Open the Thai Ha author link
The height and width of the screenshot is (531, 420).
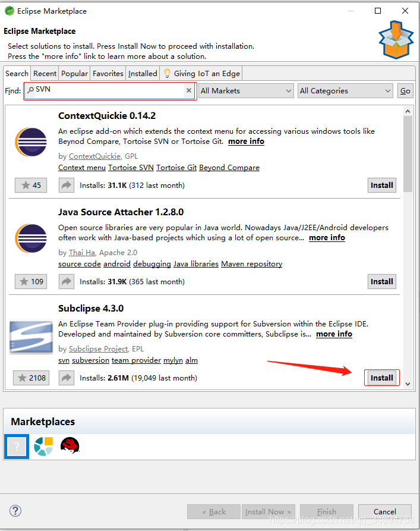point(82,253)
